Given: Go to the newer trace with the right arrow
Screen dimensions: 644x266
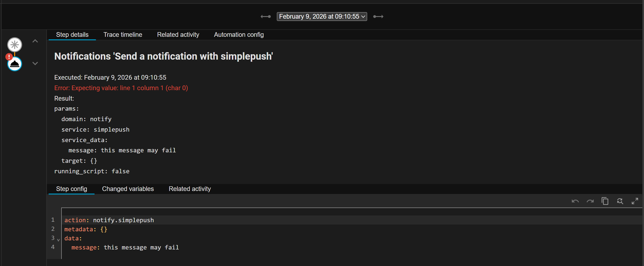Looking at the screenshot, I should click(378, 17).
